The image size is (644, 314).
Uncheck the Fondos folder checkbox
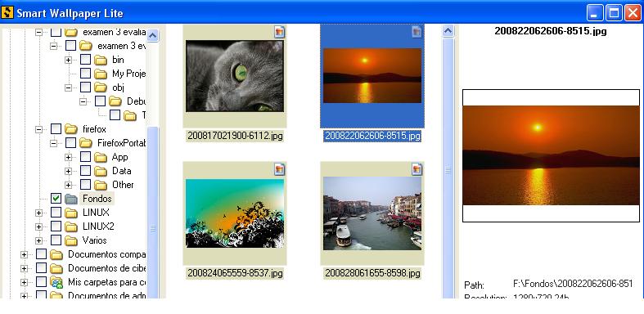point(56,199)
